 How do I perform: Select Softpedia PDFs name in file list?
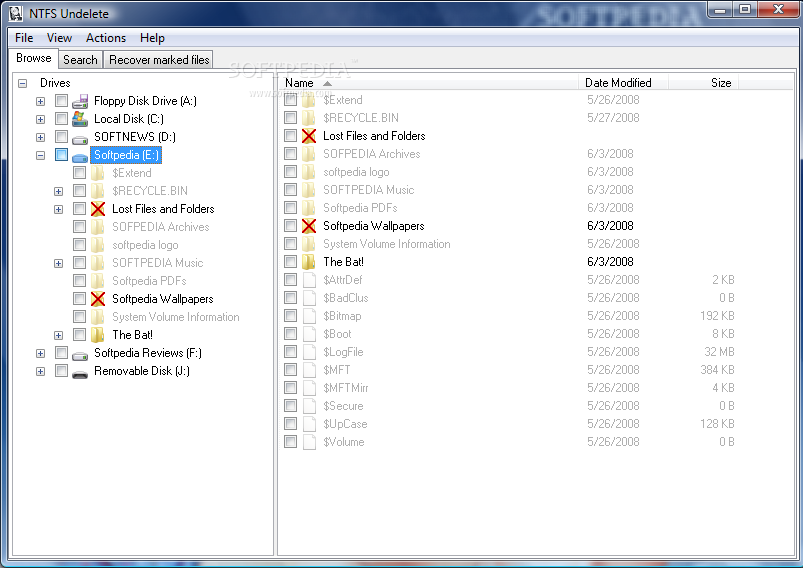[x=360, y=208]
